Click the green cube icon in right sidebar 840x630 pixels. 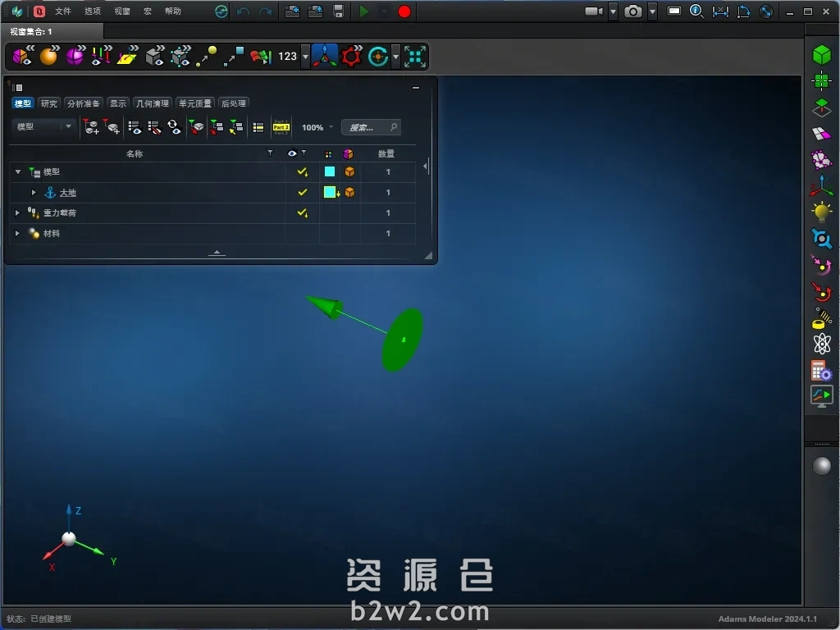[821, 54]
